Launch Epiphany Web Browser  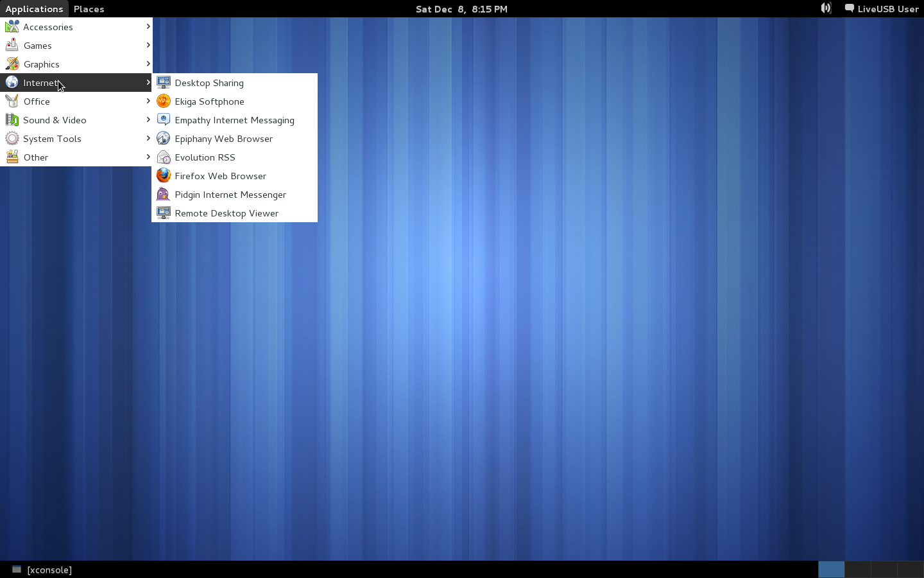(235, 138)
